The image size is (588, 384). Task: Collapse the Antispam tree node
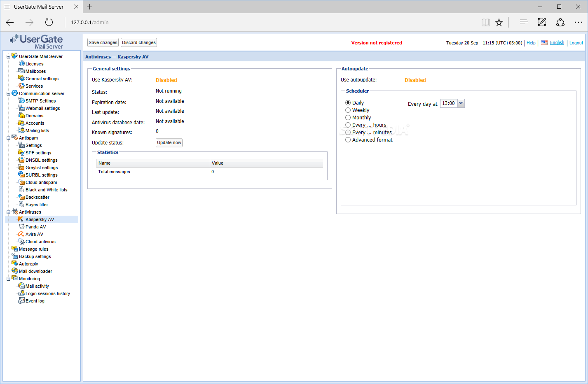(8, 138)
